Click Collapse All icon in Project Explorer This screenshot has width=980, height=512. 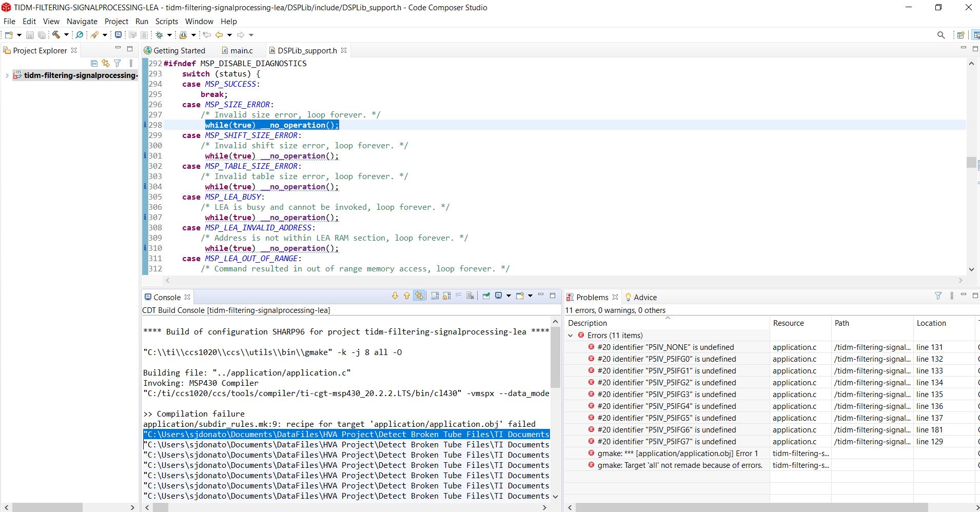tap(94, 63)
